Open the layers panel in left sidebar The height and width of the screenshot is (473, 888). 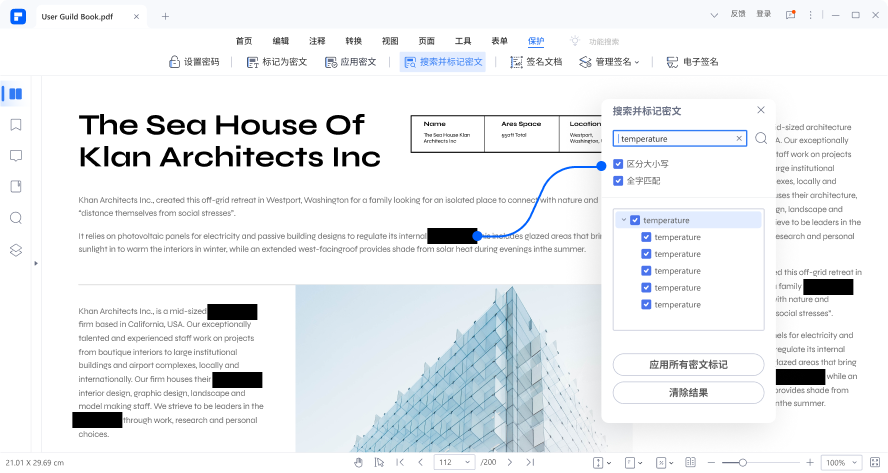[x=15, y=249]
